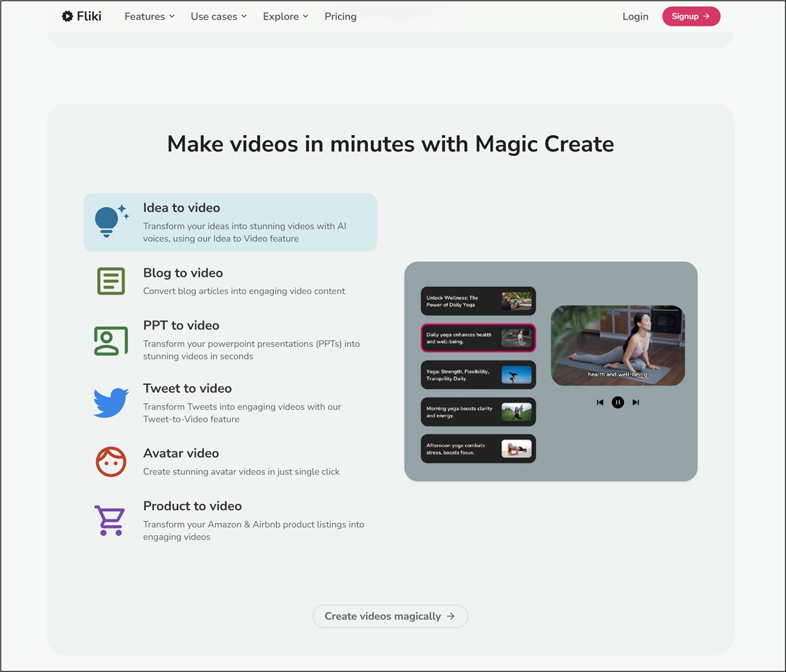
Task: Select 'Unlock Wellness: The Power of Daily Yoga' scene
Action: tap(478, 301)
